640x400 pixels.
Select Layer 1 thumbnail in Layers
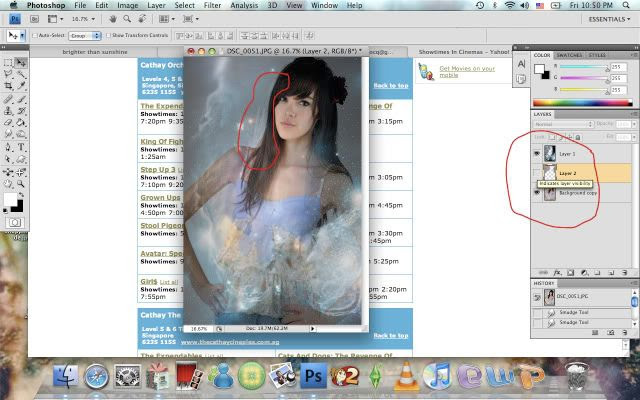point(550,154)
